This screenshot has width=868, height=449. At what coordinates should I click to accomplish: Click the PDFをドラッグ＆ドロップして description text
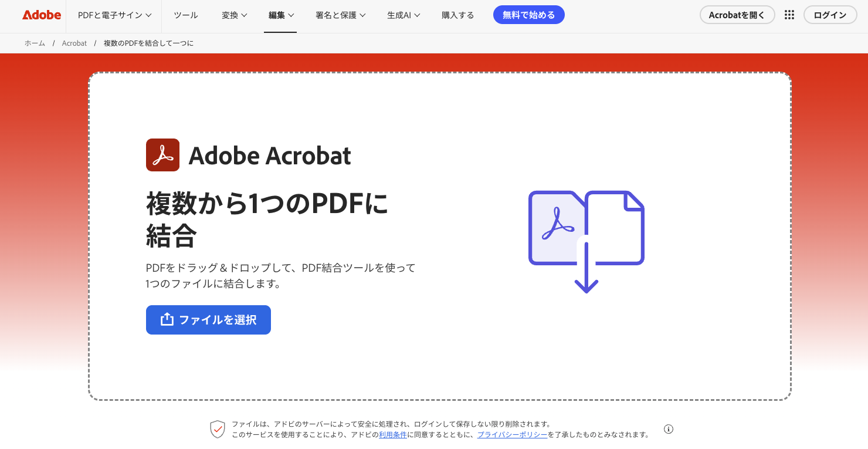tap(280, 276)
